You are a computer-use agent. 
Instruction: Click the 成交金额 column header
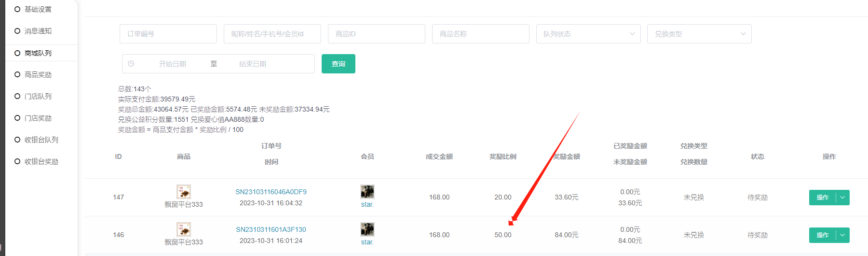tap(439, 156)
